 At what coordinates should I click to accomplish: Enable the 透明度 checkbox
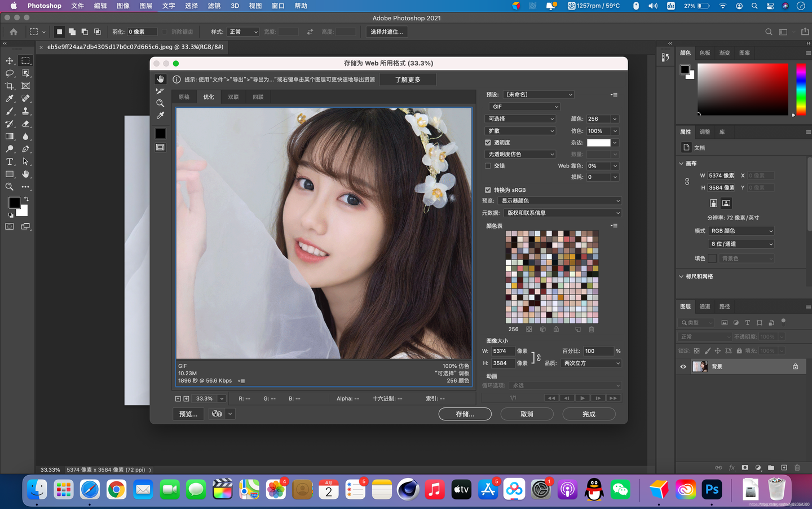tap(488, 142)
